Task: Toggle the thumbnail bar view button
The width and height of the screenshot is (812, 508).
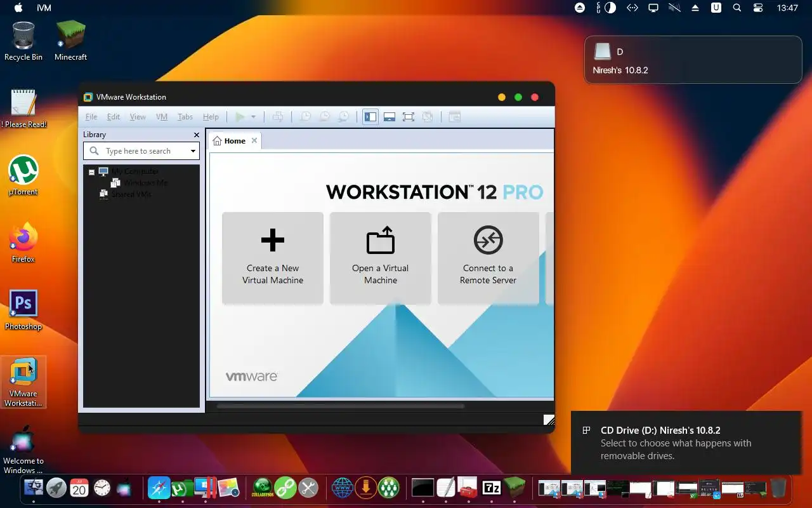Action: coord(390,117)
